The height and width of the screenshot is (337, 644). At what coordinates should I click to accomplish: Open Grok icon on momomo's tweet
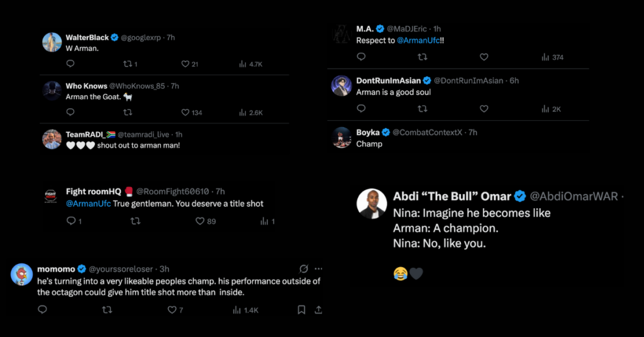point(304,268)
